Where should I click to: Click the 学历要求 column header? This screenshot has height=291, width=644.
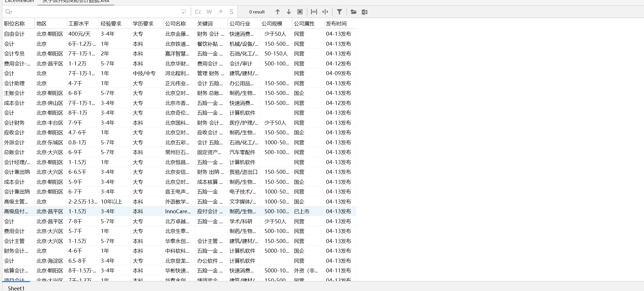[x=147, y=23]
